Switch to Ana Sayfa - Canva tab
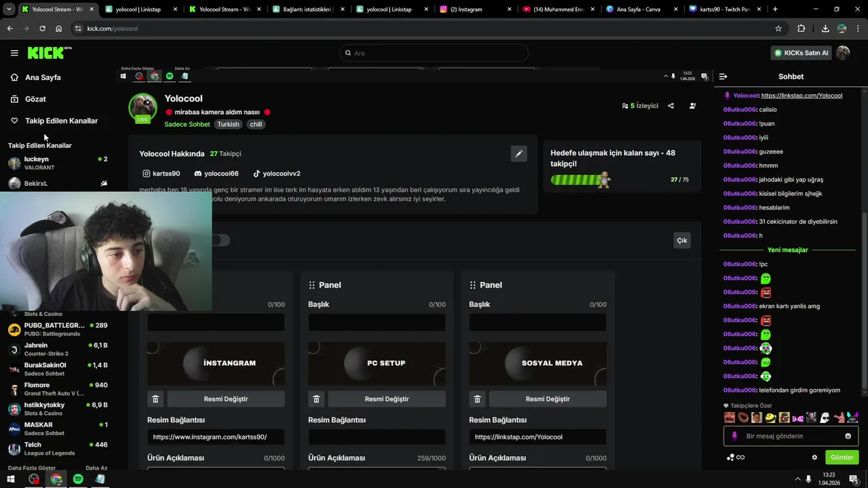The image size is (868, 488). pos(640,9)
